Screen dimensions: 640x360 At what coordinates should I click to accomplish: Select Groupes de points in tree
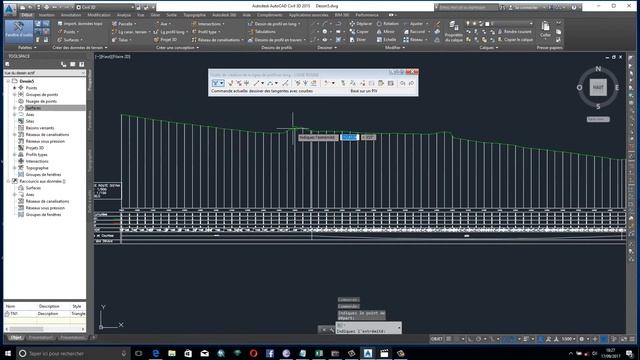coord(42,95)
